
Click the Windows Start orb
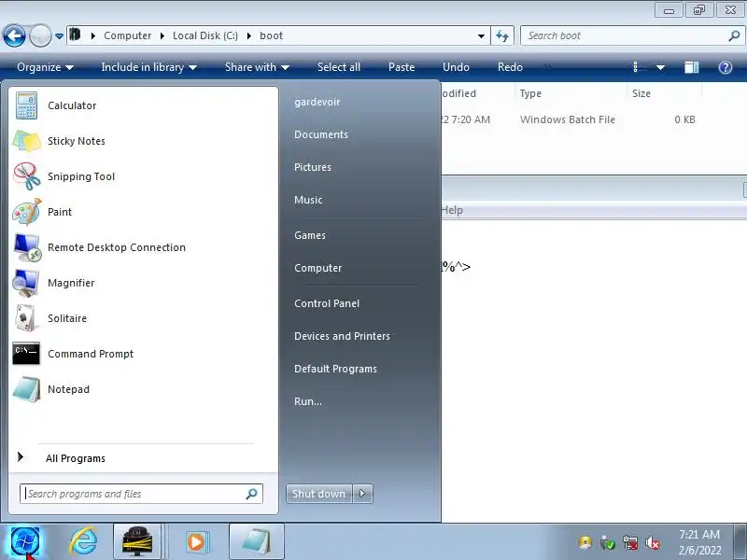[25, 542]
